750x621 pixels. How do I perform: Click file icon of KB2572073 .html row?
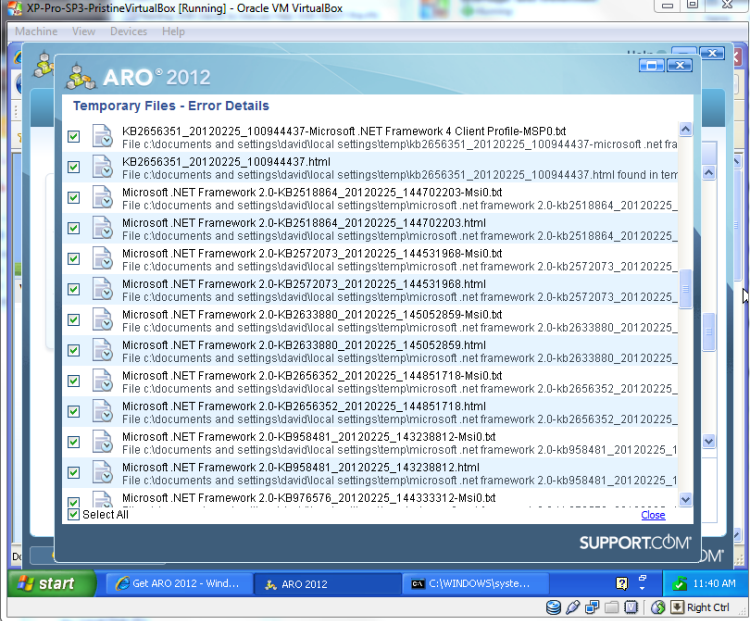coord(102,289)
